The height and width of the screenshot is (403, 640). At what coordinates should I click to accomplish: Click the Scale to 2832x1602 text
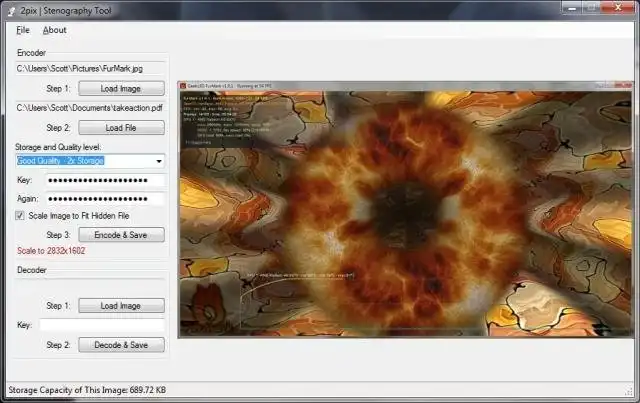coord(51,251)
